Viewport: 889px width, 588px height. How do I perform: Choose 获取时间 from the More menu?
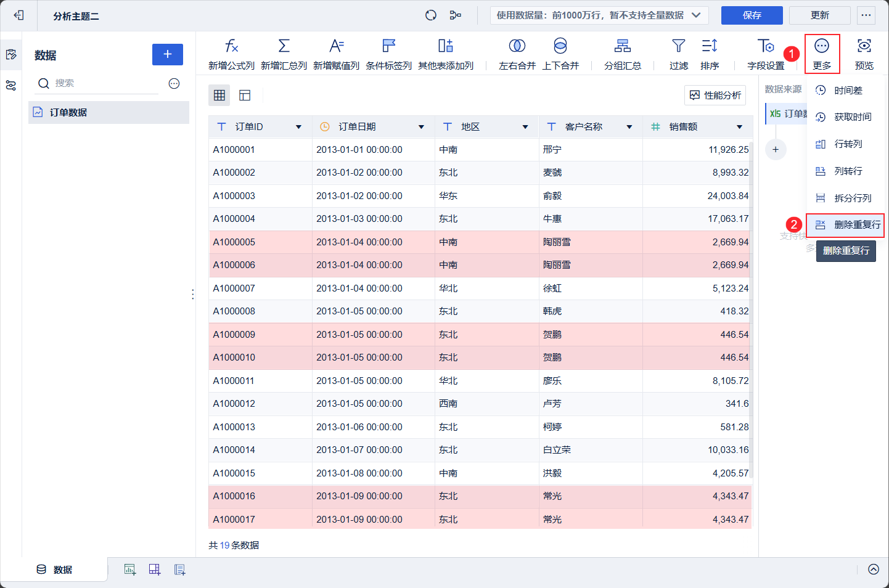pyautogui.click(x=845, y=117)
